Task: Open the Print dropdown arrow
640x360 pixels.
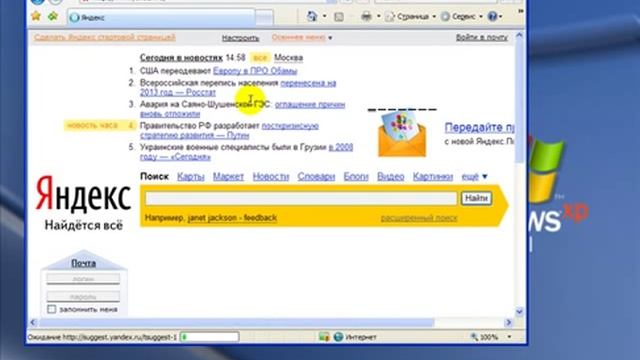Action: [378, 16]
